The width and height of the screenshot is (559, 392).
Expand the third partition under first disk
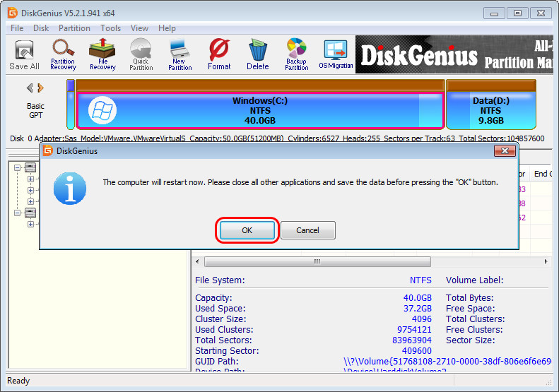click(x=30, y=201)
